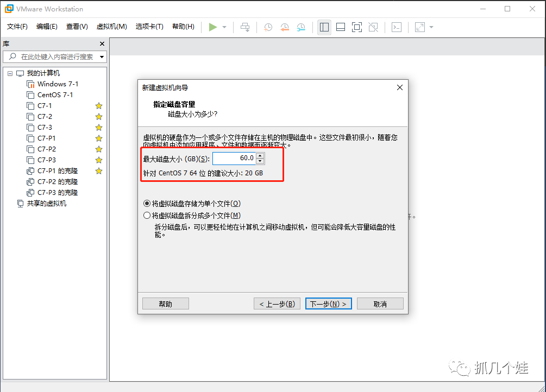The image size is (546, 392).
Task: Select the C7-P1 virtual machine
Action: (x=46, y=138)
